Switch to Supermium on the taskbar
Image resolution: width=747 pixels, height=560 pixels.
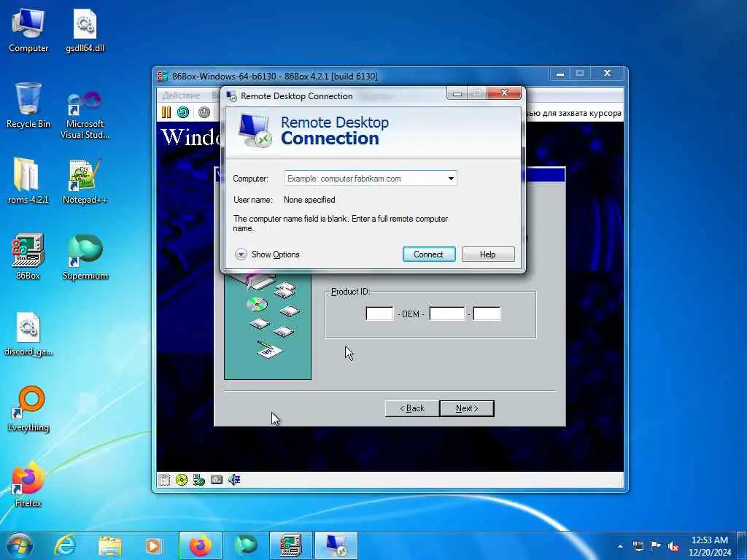(246, 545)
